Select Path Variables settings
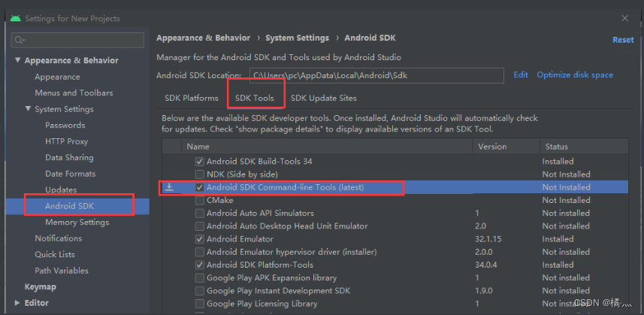The height and width of the screenshot is (315, 644). [x=62, y=271]
